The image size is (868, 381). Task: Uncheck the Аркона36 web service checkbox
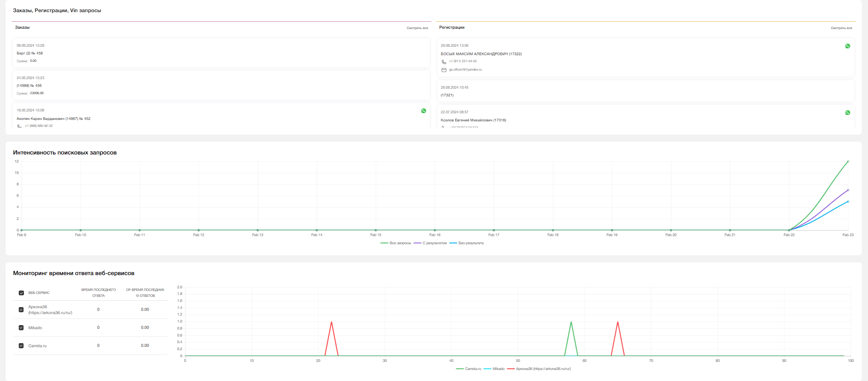click(x=21, y=310)
